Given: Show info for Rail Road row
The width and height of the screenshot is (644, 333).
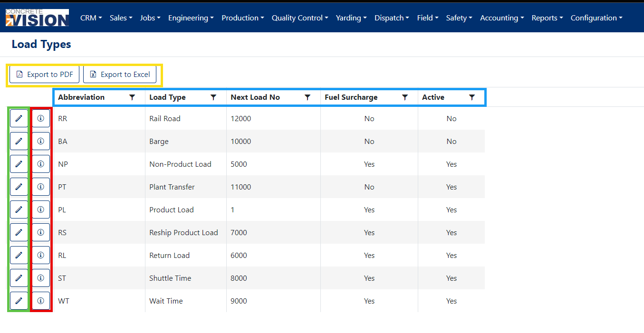Looking at the screenshot, I should pyautogui.click(x=41, y=118).
